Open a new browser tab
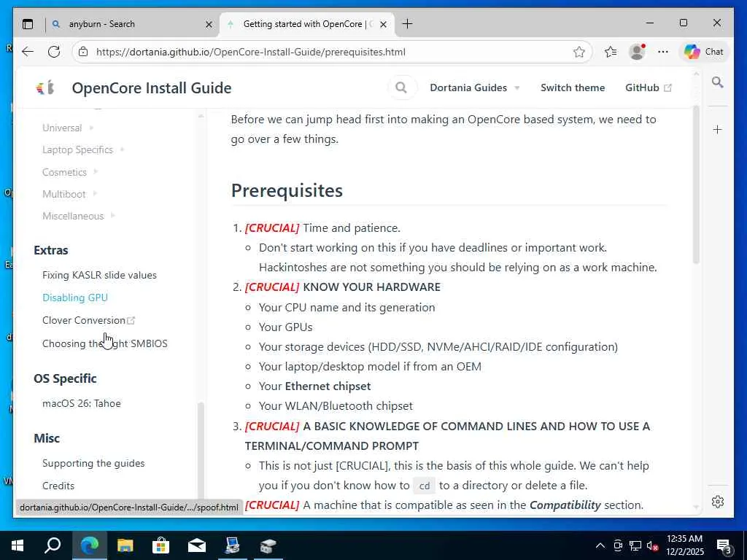The image size is (747, 560). (x=407, y=24)
